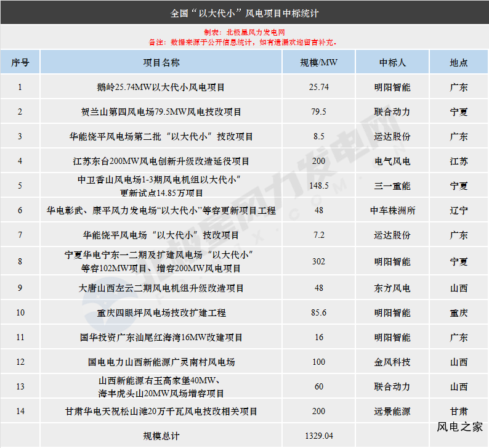The height and width of the screenshot is (448, 489).
Task: Click the scale value 302
Action: click(x=319, y=261)
